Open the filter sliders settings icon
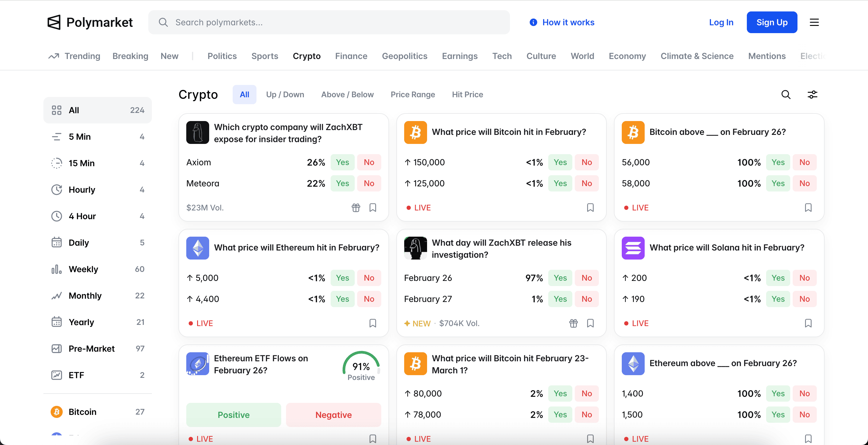 coord(813,95)
